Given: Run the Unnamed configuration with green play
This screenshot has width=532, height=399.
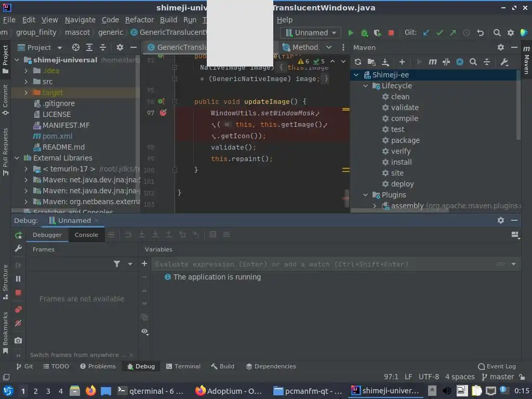Looking at the screenshot, I should [x=351, y=33].
